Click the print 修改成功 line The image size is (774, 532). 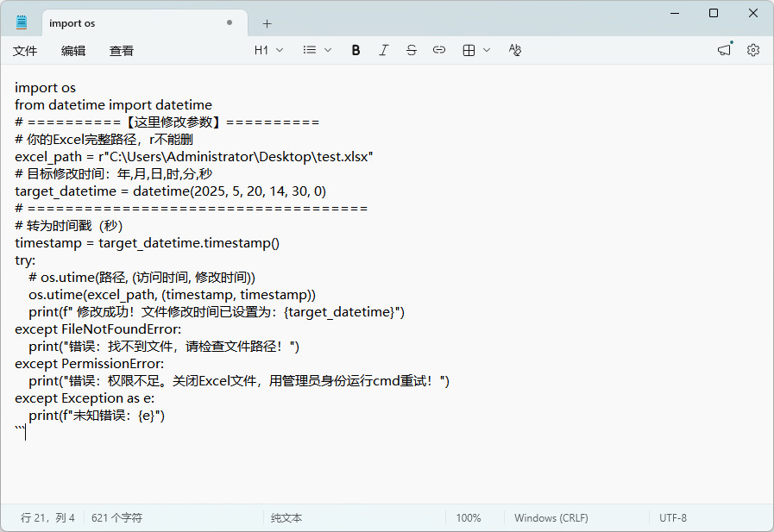pyautogui.click(x=217, y=312)
